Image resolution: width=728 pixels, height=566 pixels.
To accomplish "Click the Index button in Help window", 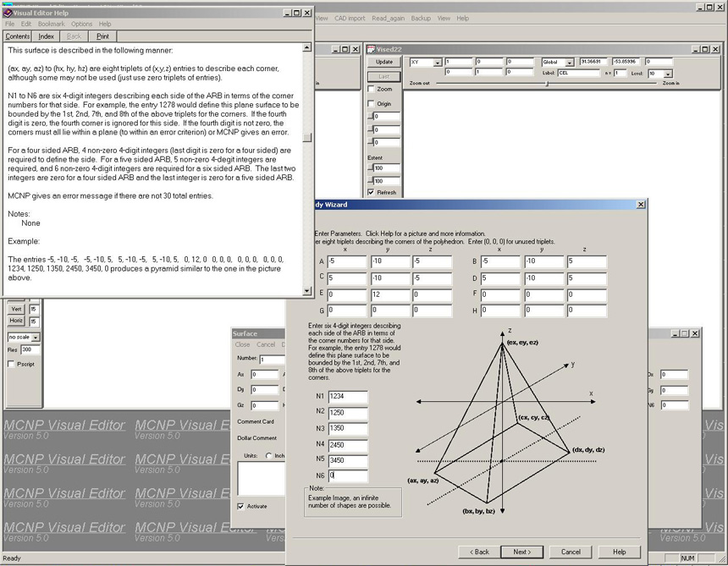I will [x=46, y=36].
